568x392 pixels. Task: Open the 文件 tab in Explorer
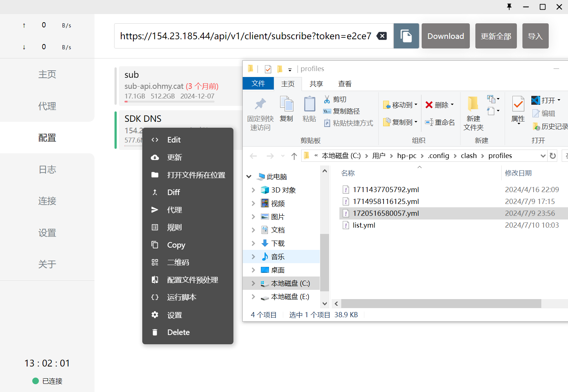click(x=258, y=84)
